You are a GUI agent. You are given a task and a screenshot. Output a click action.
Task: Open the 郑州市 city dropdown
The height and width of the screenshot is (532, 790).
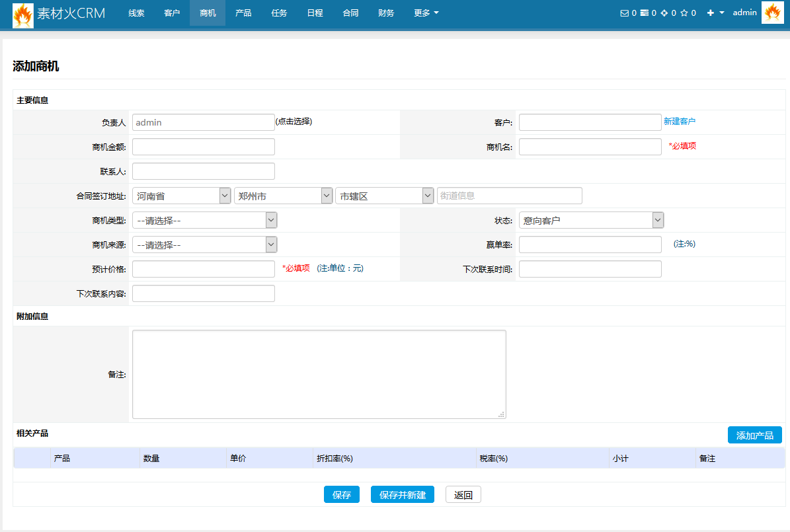(283, 196)
